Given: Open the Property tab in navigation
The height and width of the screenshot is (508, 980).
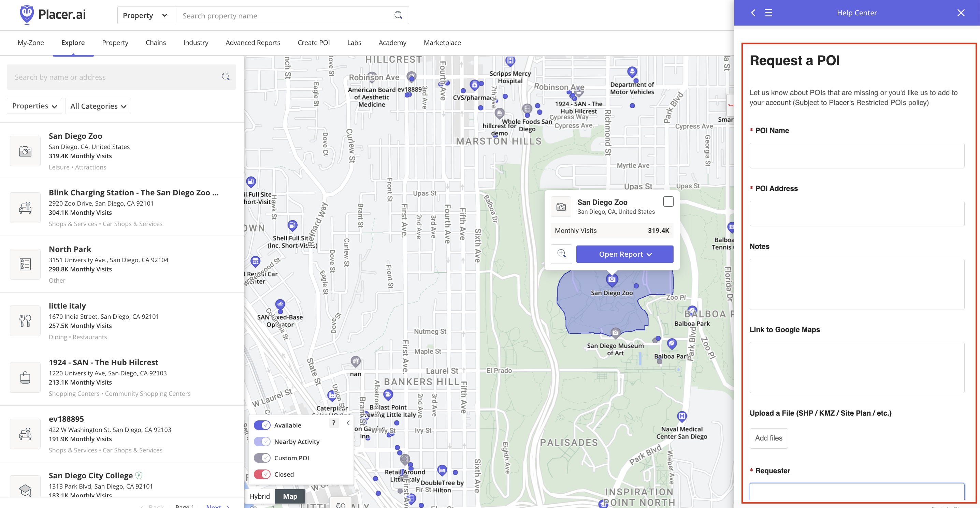Looking at the screenshot, I should [x=115, y=43].
